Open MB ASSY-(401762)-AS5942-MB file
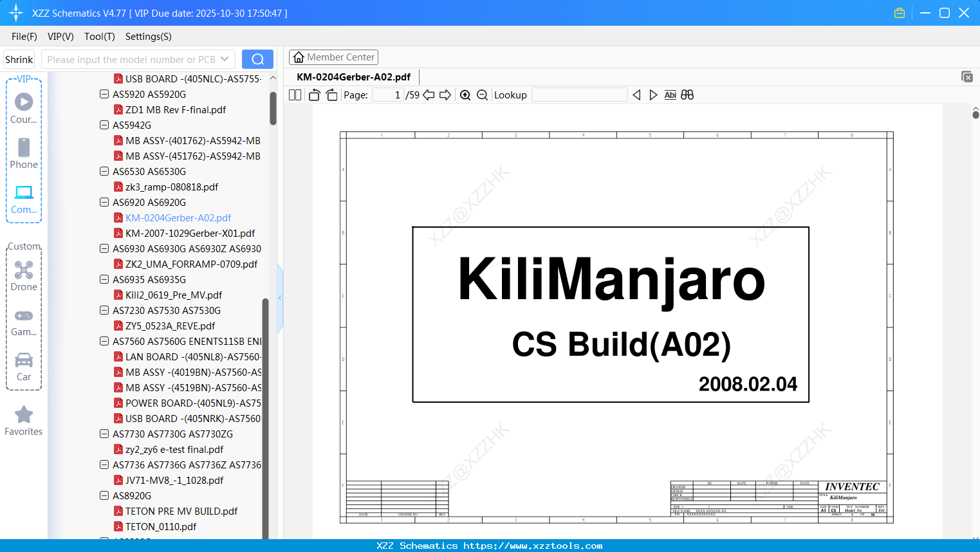 click(193, 140)
